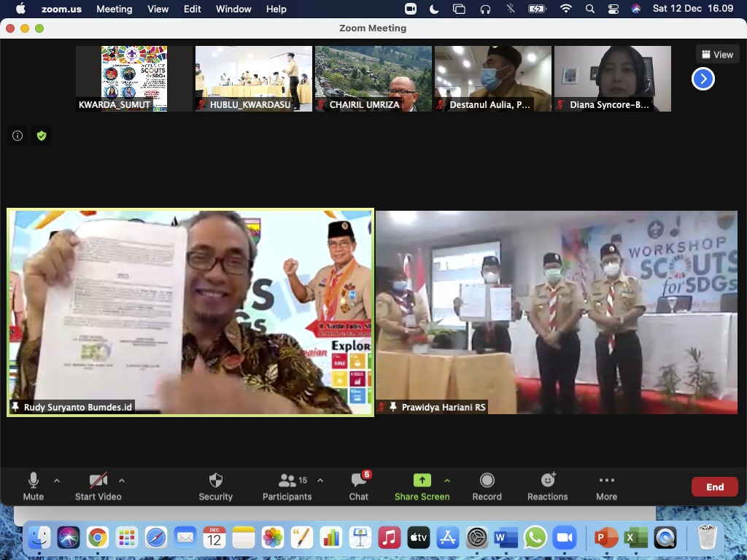The width and height of the screenshot is (747, 560).
Task: Select the CHAIRIL UMRIZA video thumbnail
Action: click(x=373, y=78)
